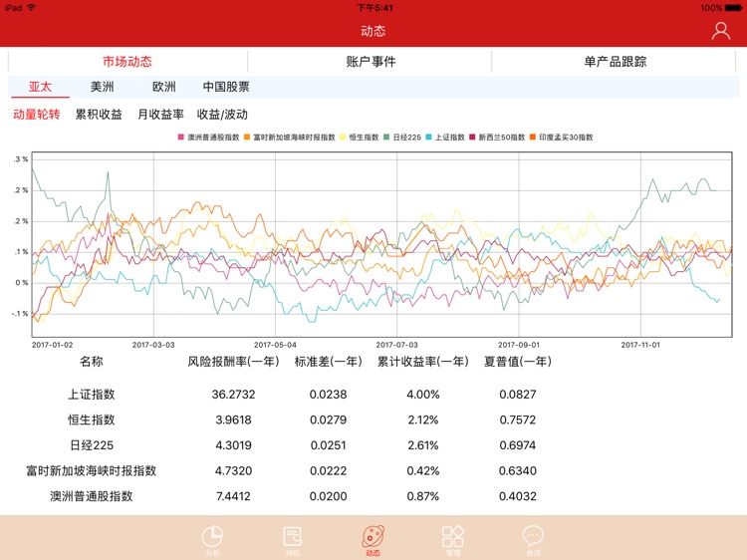Sort by 风险报酬率(一年) column header
This screenshot has width=747, height=560.
coord(233,362)
